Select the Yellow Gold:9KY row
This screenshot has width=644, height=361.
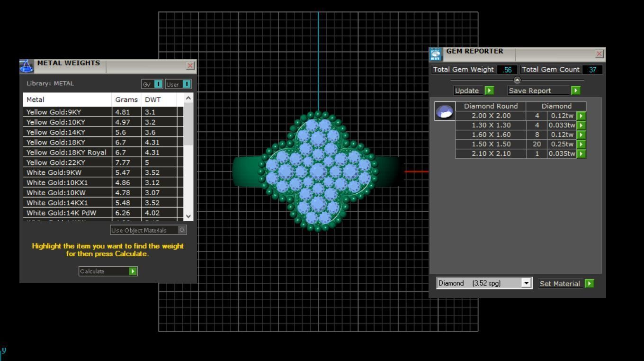click(x=103, y=112)
